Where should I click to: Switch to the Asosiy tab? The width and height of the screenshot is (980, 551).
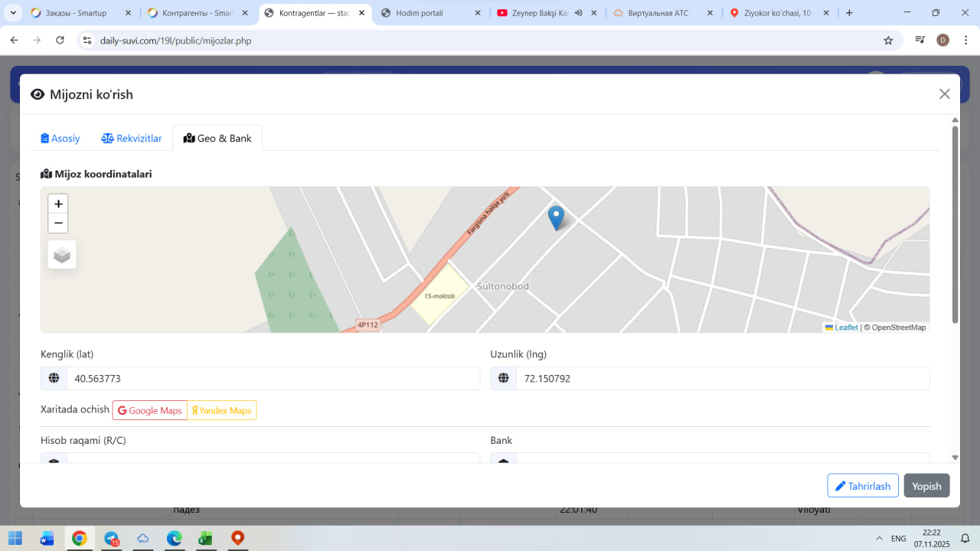[x=60, y=139]
